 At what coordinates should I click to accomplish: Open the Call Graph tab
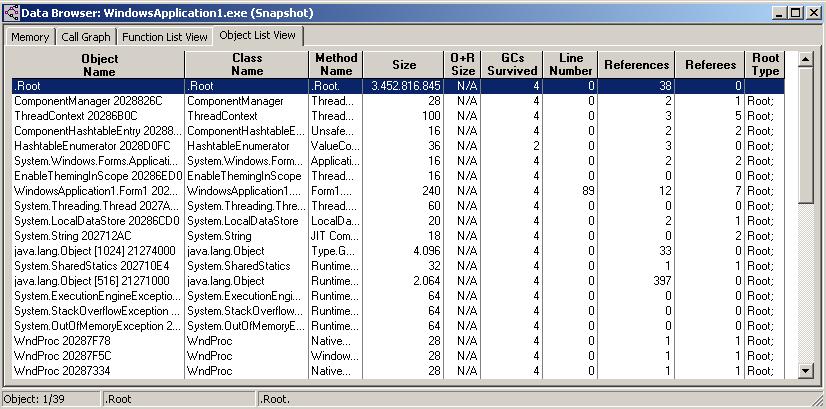85,37
